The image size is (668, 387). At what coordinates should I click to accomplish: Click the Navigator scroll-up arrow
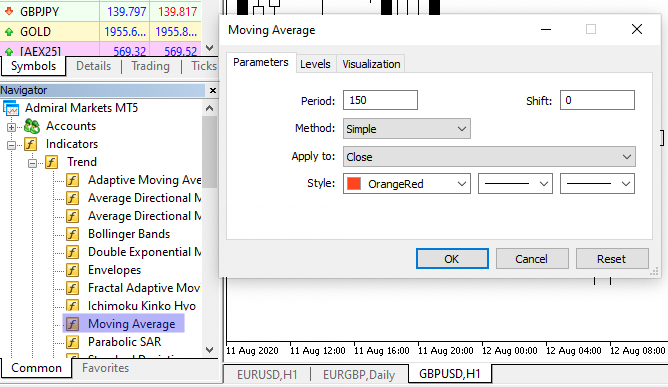click(210, 108)
